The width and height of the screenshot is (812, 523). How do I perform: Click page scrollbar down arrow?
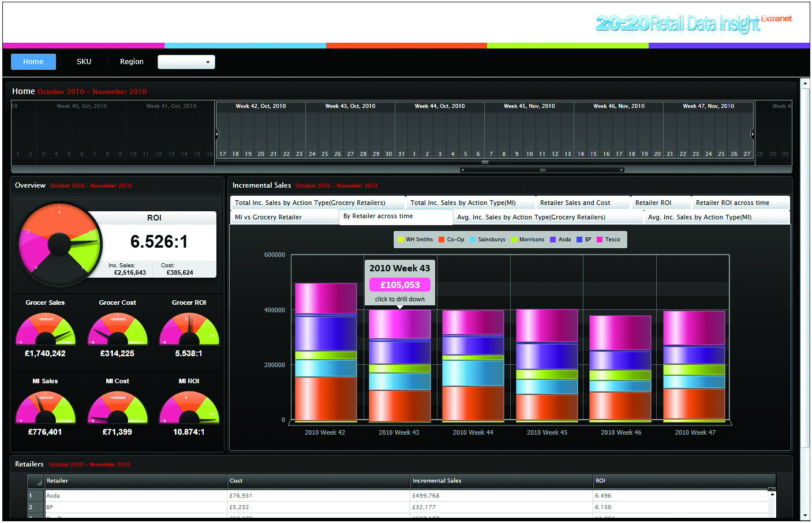[805, 515]
